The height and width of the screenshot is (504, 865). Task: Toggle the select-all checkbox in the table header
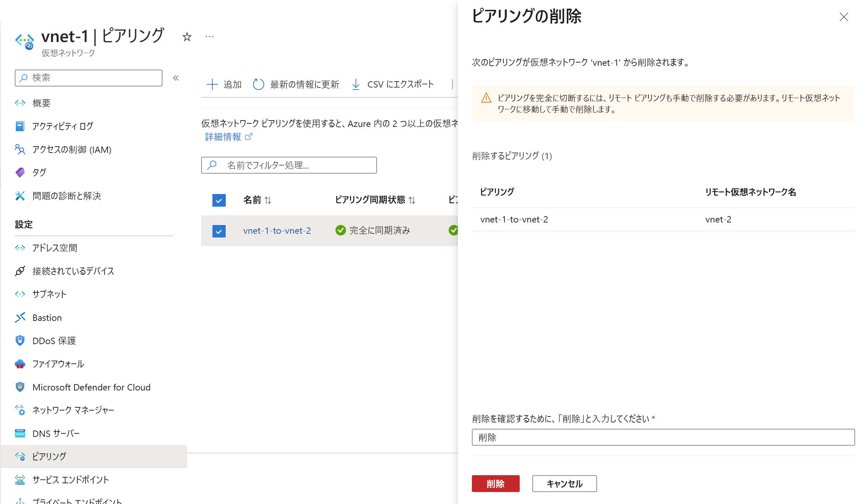coord(219,200)
